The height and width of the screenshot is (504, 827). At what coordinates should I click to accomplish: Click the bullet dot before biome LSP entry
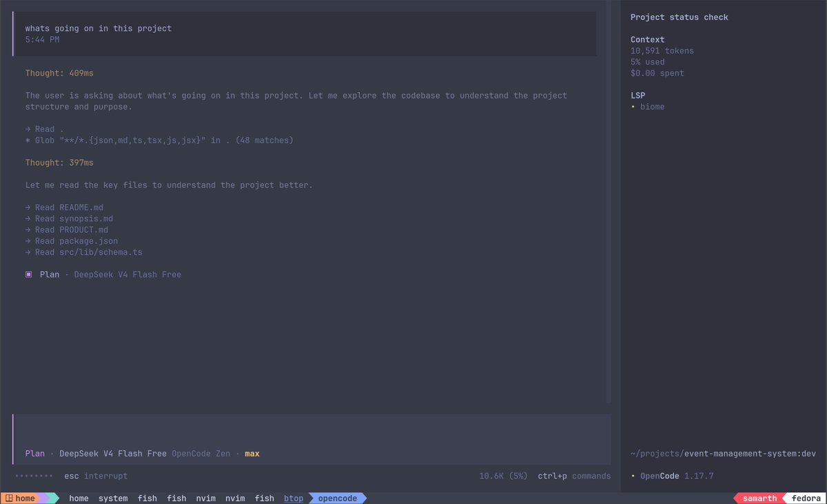(x=633, y=107)
